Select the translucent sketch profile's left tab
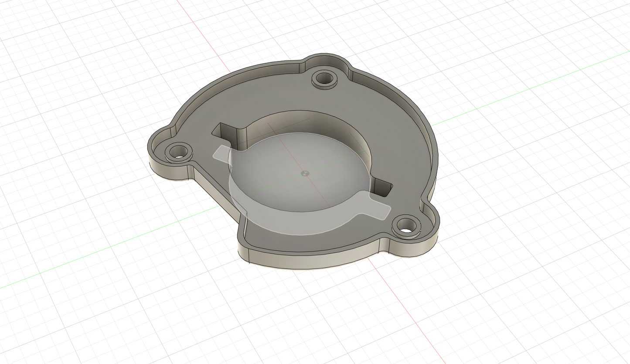The height and width of the screenshot is (364, 630). point(221,153)
